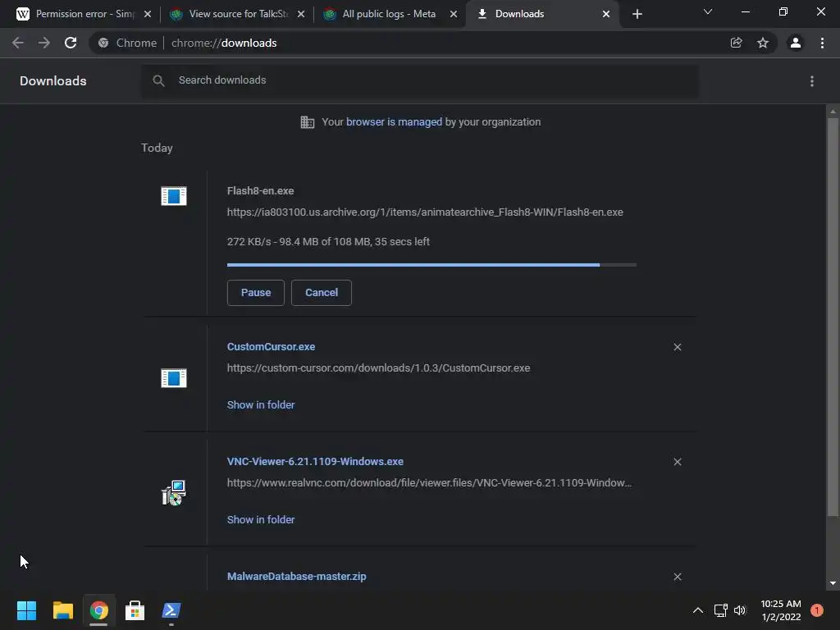Screen dimensions: 840x630
Task: Click the CustomCursor.exe file icon
Action: pyautogui.click(x=174, y=378)
